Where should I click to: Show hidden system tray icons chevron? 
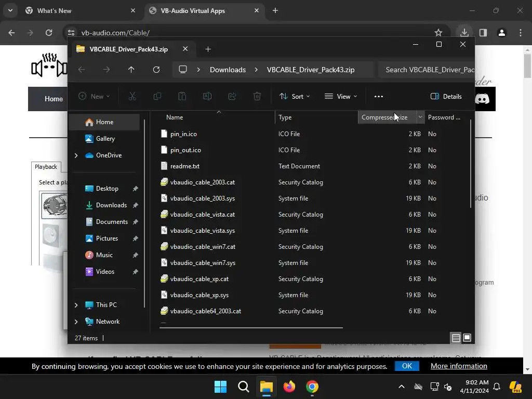402,387
